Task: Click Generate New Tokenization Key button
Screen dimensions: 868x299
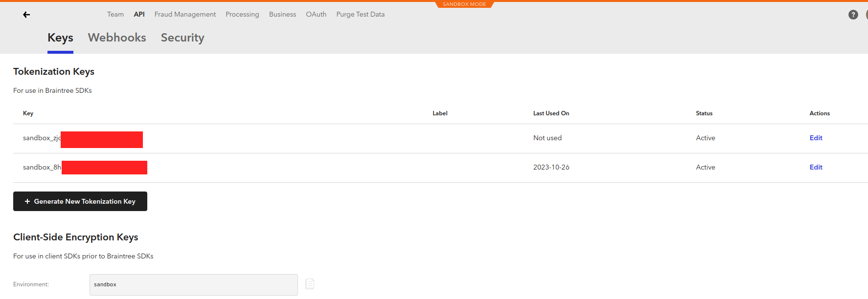Action: [80, 201]
